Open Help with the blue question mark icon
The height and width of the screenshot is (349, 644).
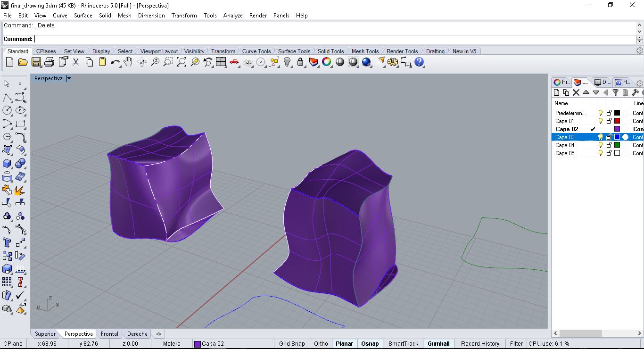419,62
